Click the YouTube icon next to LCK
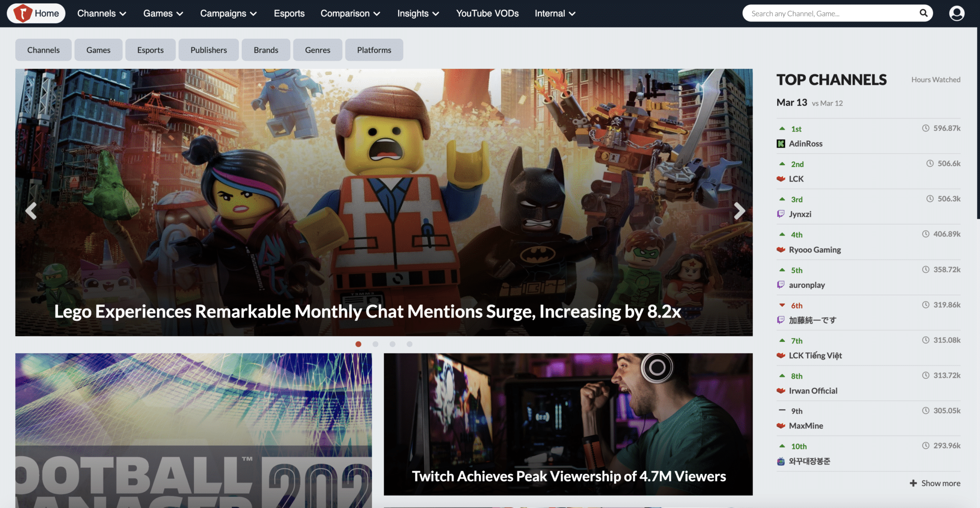Viewport: 980px width, 508px height. click(x=780, y=179)
